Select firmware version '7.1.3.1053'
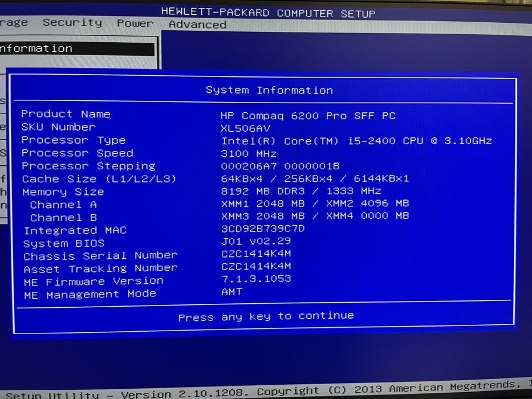 [x=256, y=279]
